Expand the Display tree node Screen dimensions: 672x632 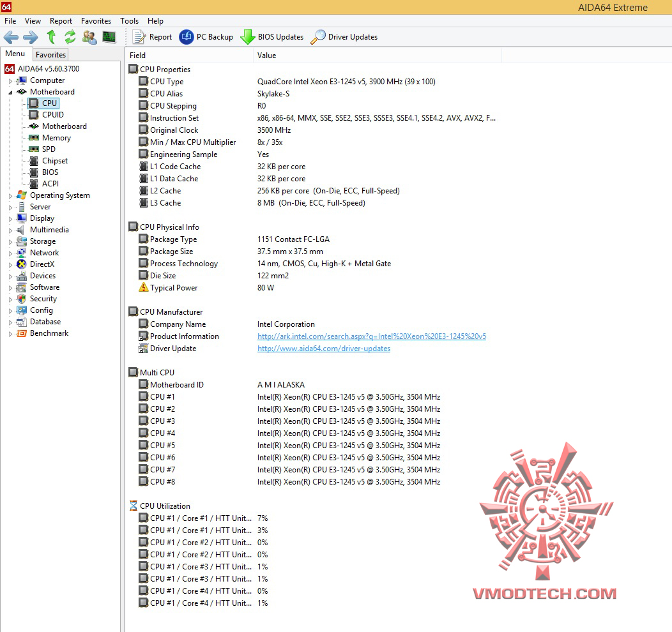[10, 219]
